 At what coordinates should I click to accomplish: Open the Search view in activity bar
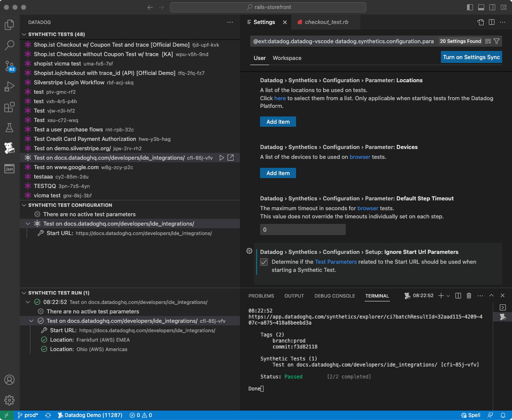tap(9, 45)
